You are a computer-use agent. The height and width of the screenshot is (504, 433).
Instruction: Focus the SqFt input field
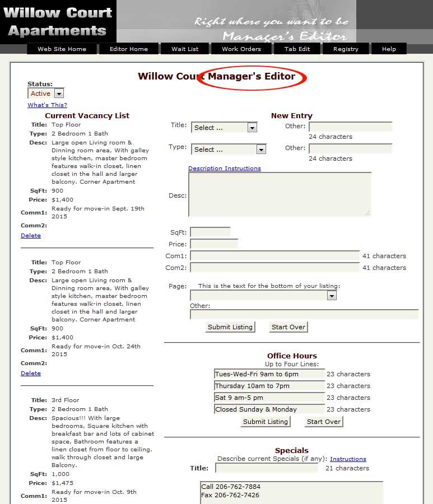(x=210, y=232)
